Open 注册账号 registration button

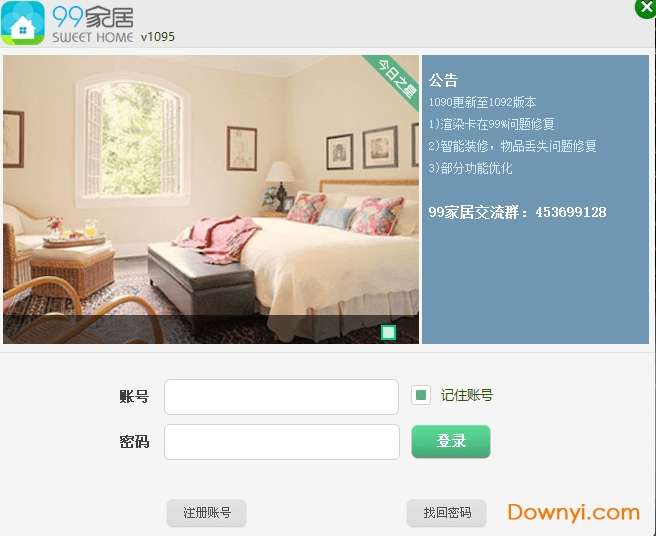point(207,513)
